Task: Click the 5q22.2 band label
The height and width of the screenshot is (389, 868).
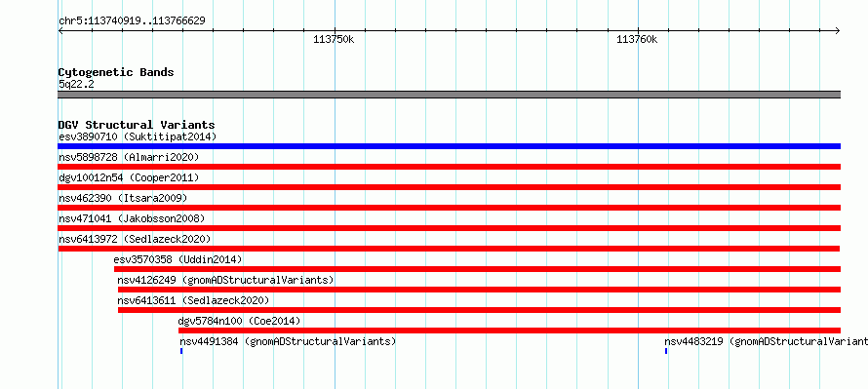Action: point(76,84)
